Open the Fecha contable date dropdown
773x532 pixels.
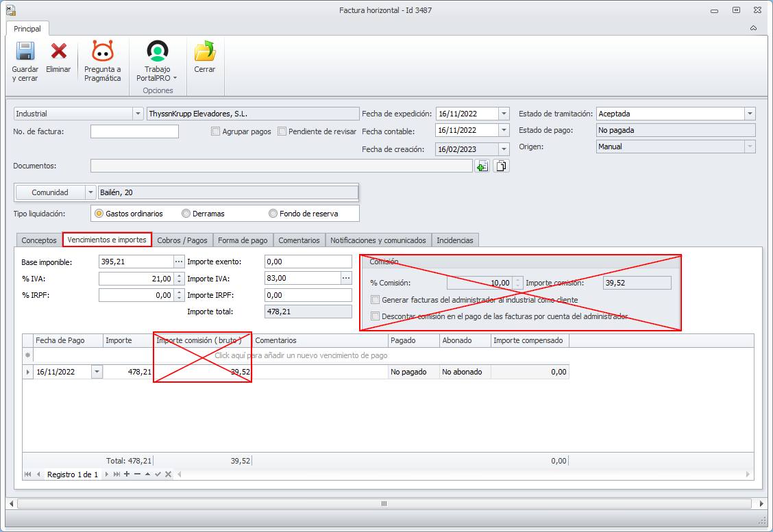coord(504,130)
